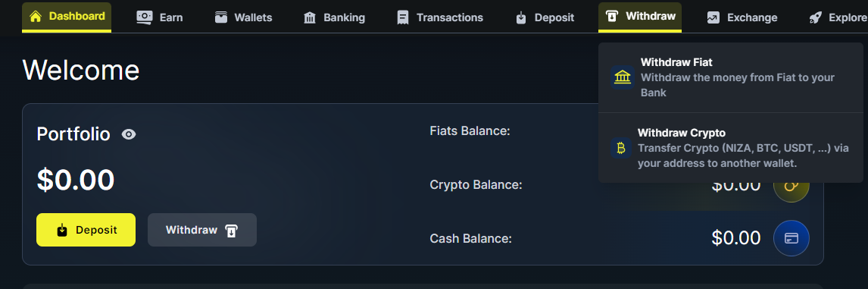Click the $0.00 portfolio total

tap(75, 180)
